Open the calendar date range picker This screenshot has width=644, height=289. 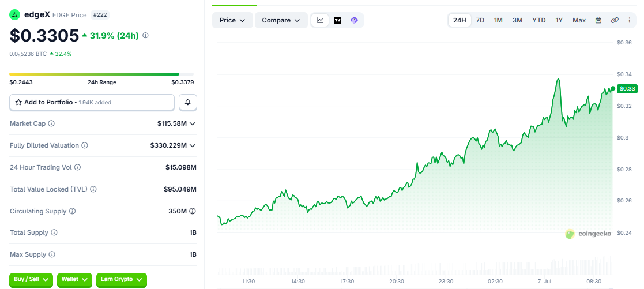598,20
